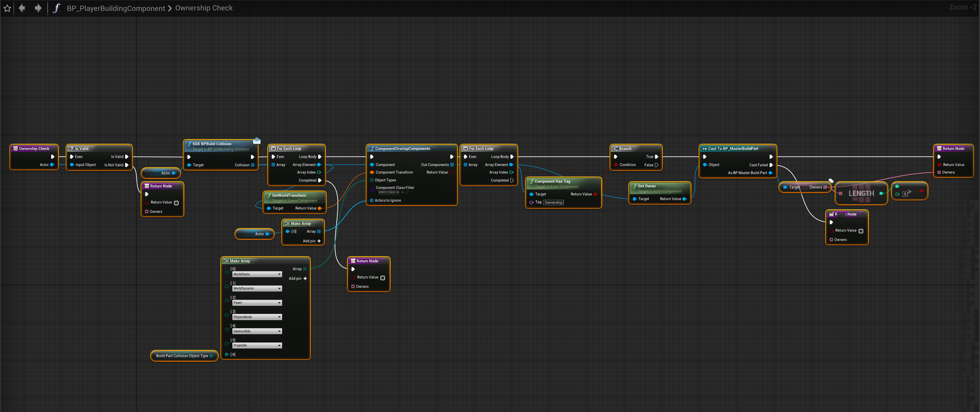The image size is (980, 412).
Task: Toggle Return Value checkbox on bottom center Return Node
Action: click(x=382, y=278)
